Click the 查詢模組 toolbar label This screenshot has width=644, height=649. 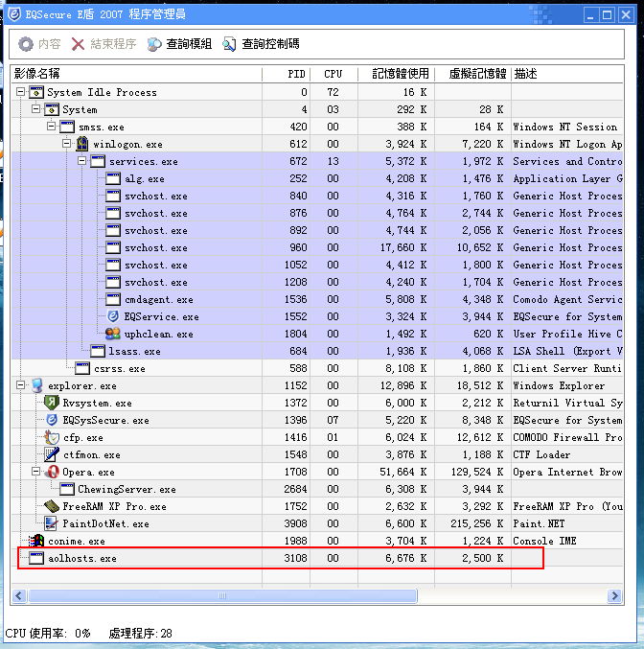point(189,44)
